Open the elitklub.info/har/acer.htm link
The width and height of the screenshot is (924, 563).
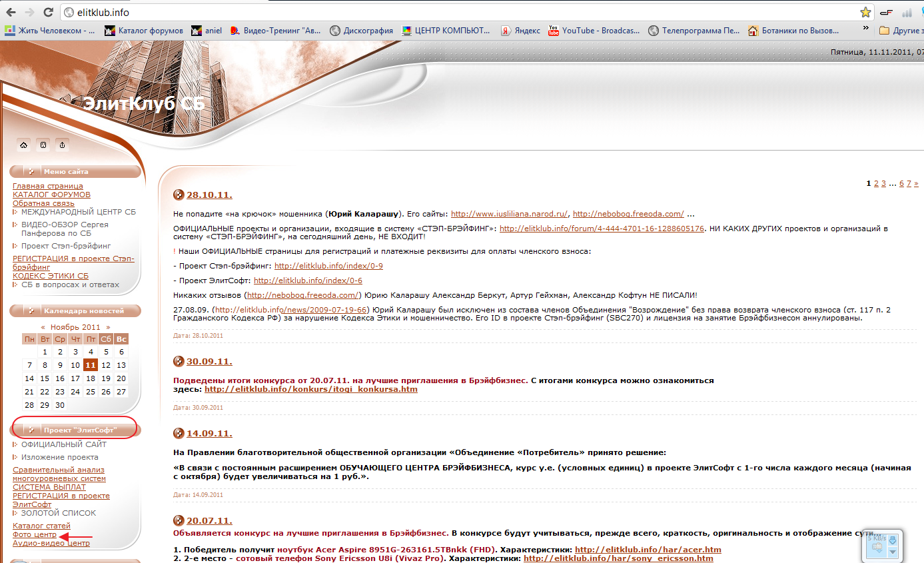point(648,550)
